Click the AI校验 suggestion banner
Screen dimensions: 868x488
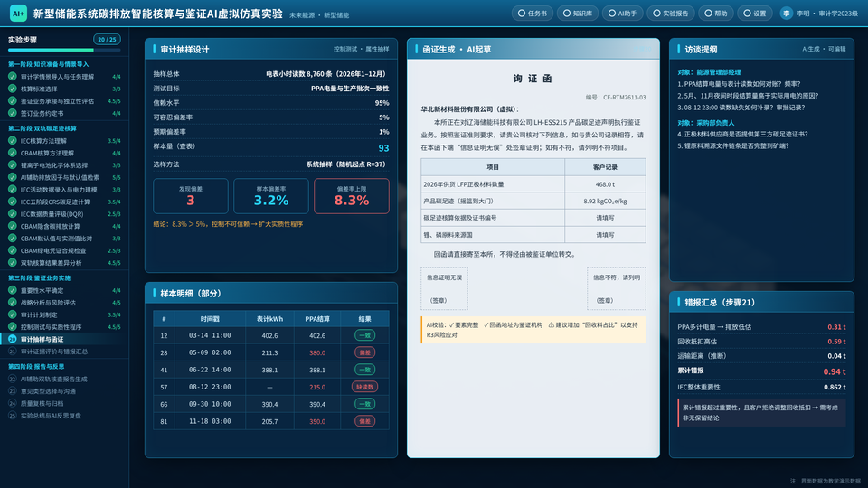click(533, 330)
